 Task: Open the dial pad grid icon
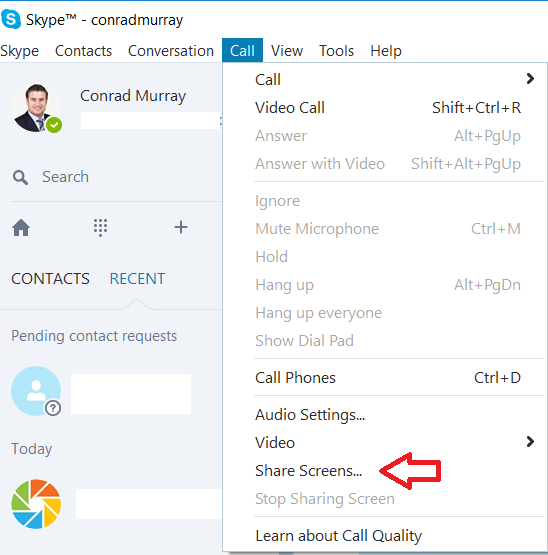[101, 227]
